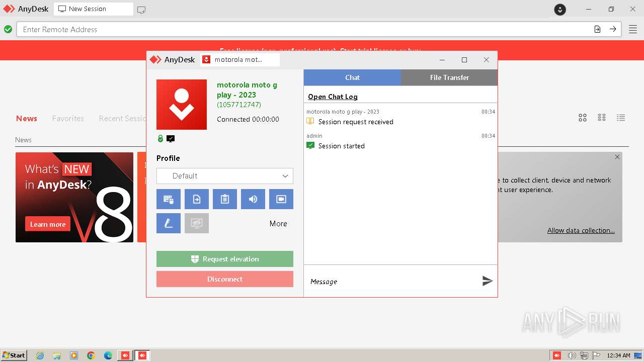Image resolution: width=644 pixels, height=362 pixels.
Task: Click active AnyDesk taskbar button
Action: click(x=142, y=355)
